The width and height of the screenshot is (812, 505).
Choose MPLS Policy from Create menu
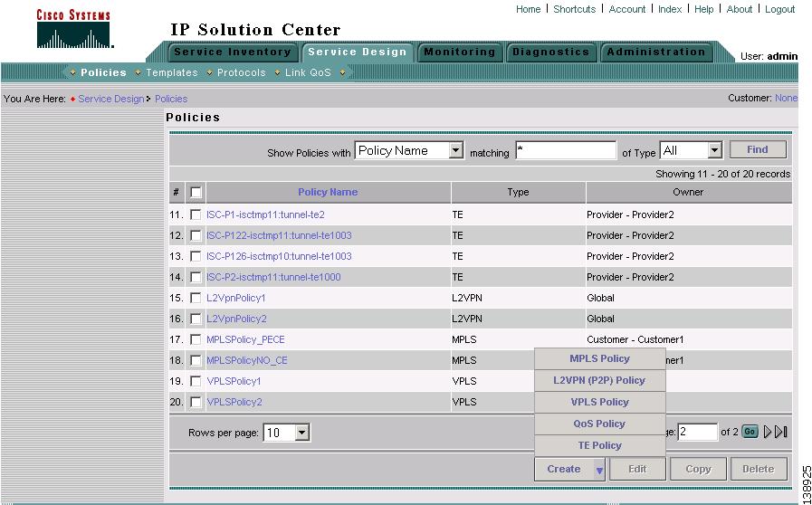[x=599, y=358]
